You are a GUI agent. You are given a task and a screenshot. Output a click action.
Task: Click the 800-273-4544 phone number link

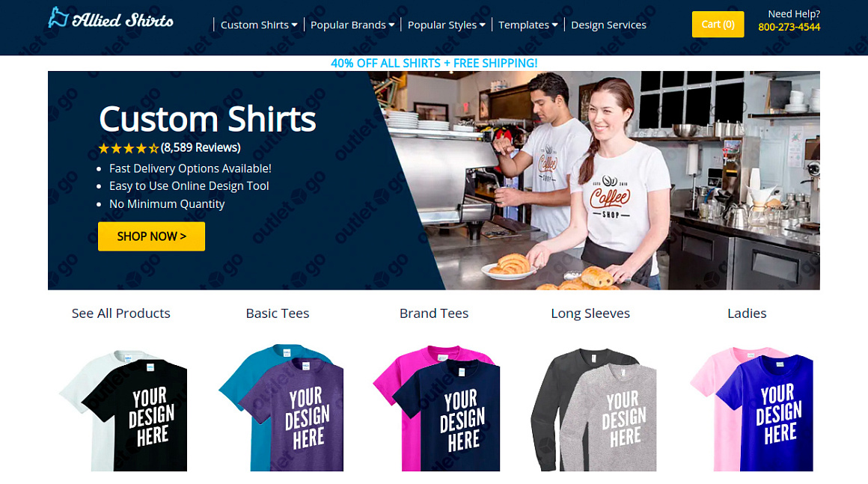point(789,27)
